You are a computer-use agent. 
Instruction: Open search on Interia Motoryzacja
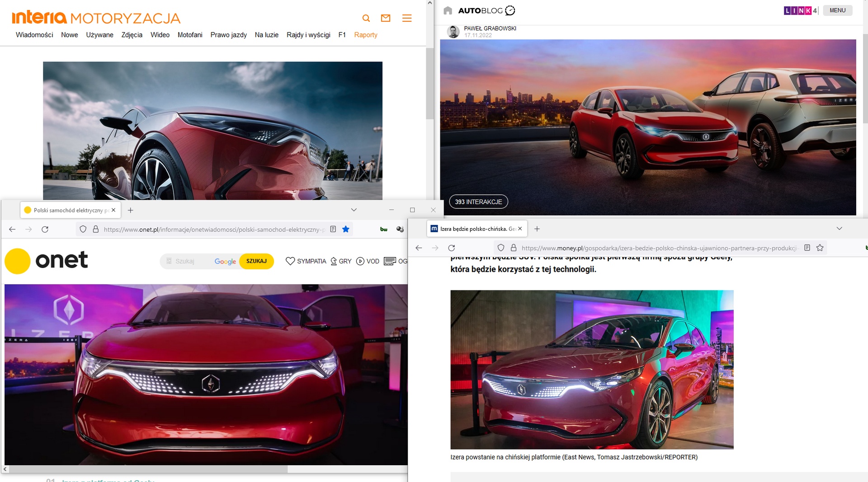366,18
